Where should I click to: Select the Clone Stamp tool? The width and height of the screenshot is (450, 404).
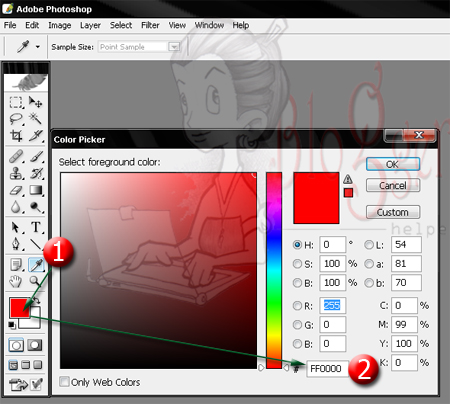pos(16,173)
